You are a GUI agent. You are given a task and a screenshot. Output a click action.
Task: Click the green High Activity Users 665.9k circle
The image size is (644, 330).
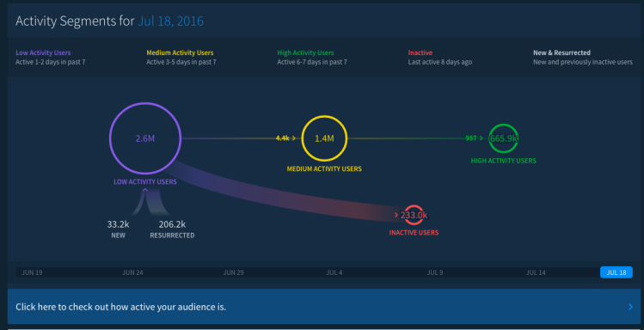point(503,138)
